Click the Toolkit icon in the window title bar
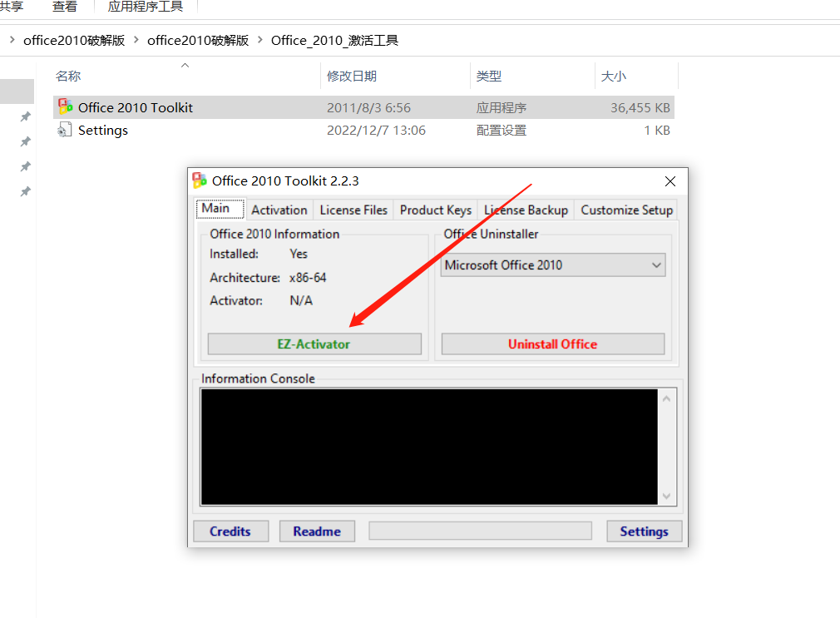Image resolution: width=840 pixels, height=618 pixels. click(x=200, y=180)
